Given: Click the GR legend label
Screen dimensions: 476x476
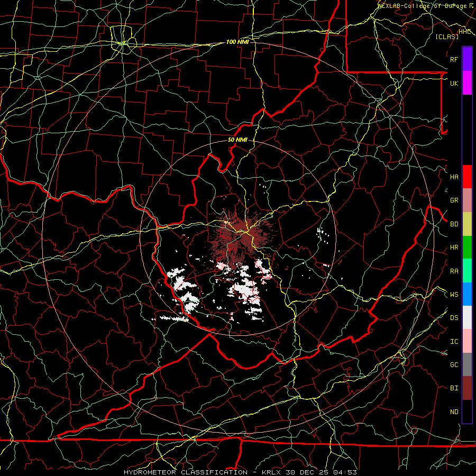Looking at the screenshot, I should (x=454, y=200).
